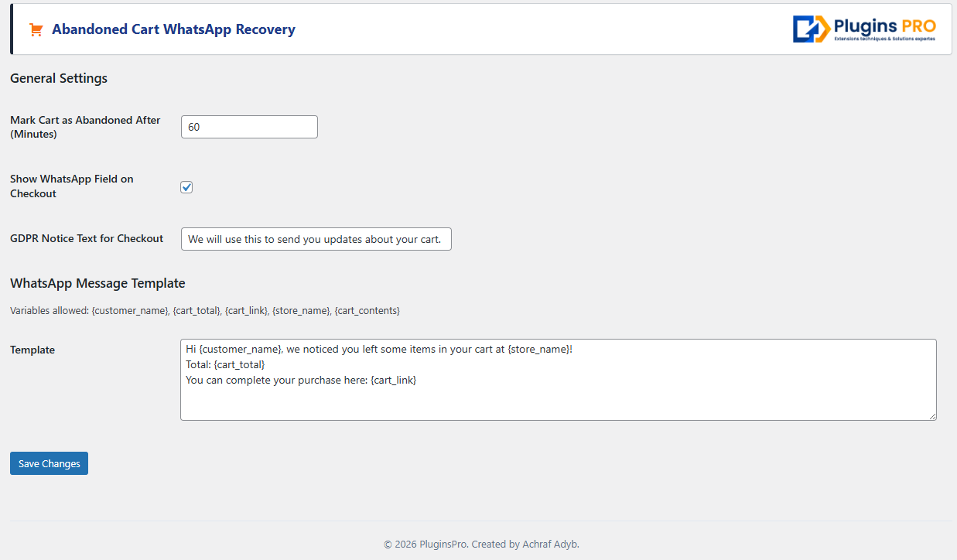Click the Abandoned Cart WhatsApp Recovery title
This screenshot has width=957, height=560.
pos(173,29)
